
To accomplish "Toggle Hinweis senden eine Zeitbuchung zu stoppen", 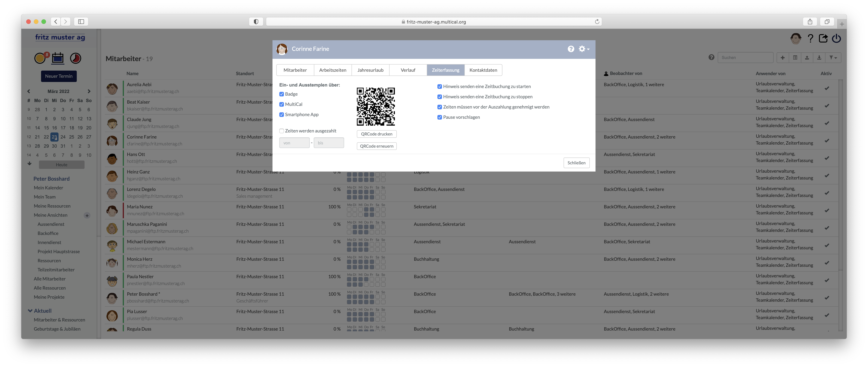I will coord(439,97).
